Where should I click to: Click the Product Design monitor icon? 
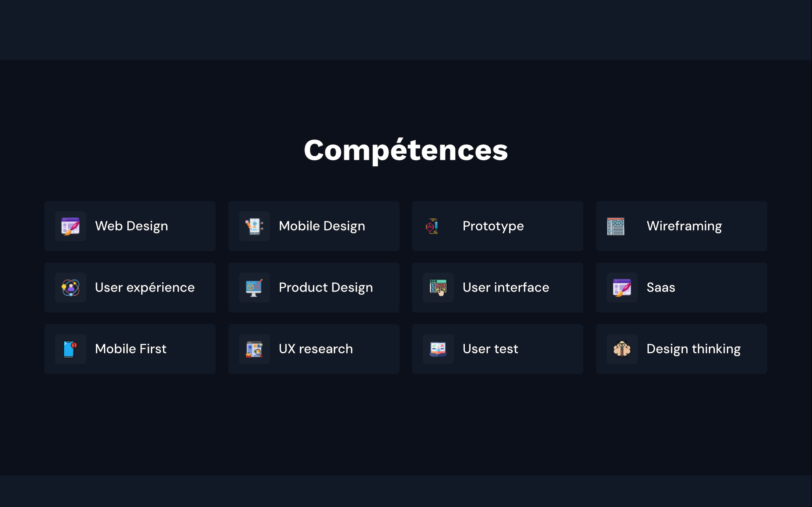click(254, 288)
